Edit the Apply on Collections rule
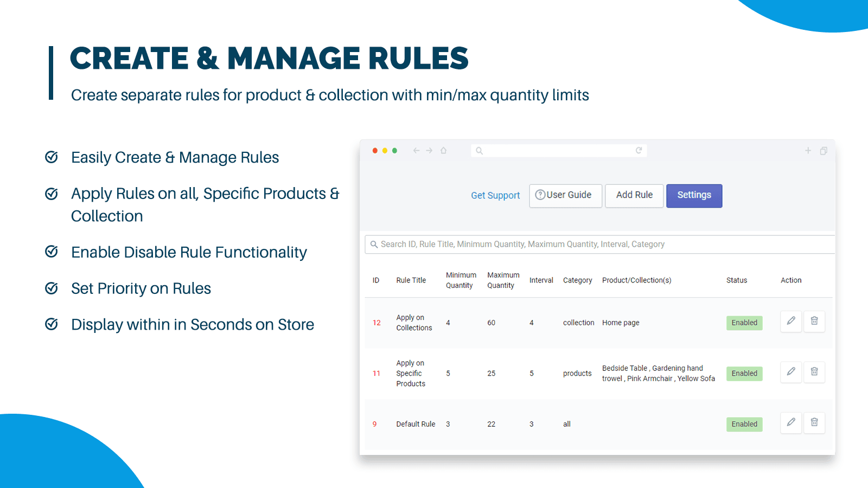The height and width of the screenshot is (488, 868). pyautogui.click(x=791, y=321)
